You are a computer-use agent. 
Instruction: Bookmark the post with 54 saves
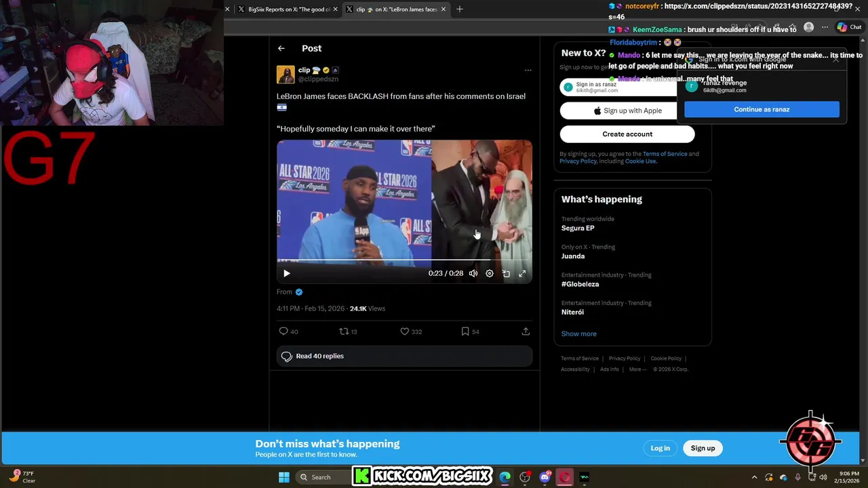coord(470,331)
